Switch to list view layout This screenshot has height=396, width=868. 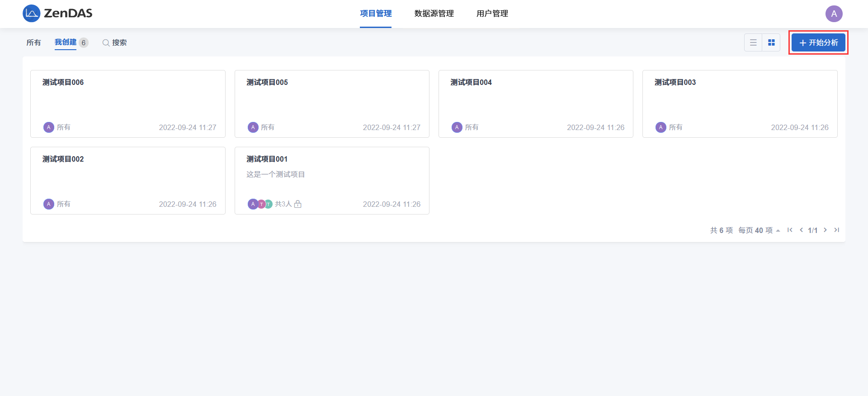[753, 42]
